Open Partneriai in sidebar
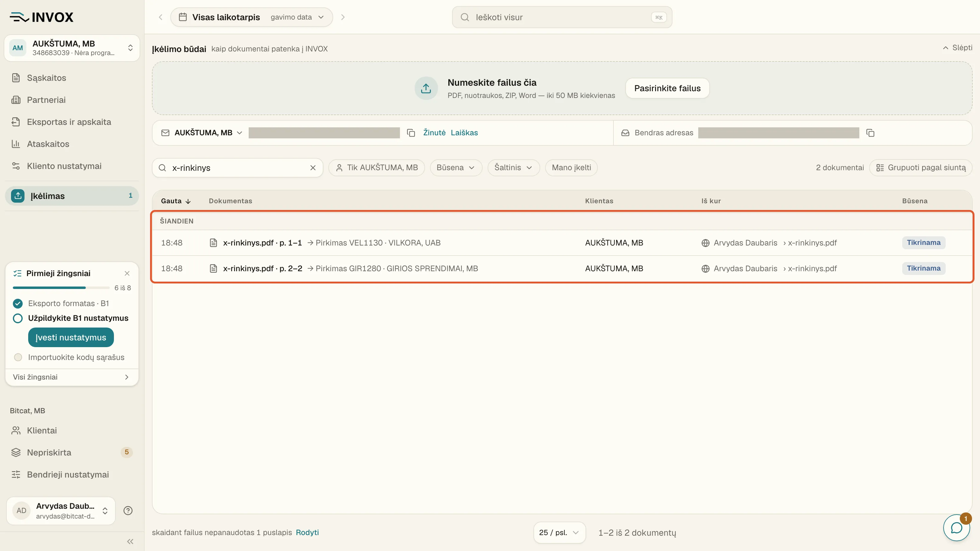Screen dimensions: 980x551 pyautogui.click(x=46, y=100)
